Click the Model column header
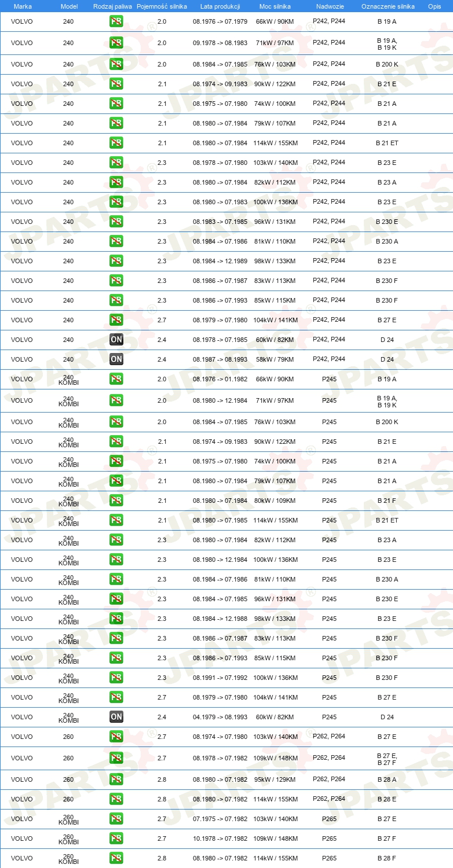 tap(69, 6)
